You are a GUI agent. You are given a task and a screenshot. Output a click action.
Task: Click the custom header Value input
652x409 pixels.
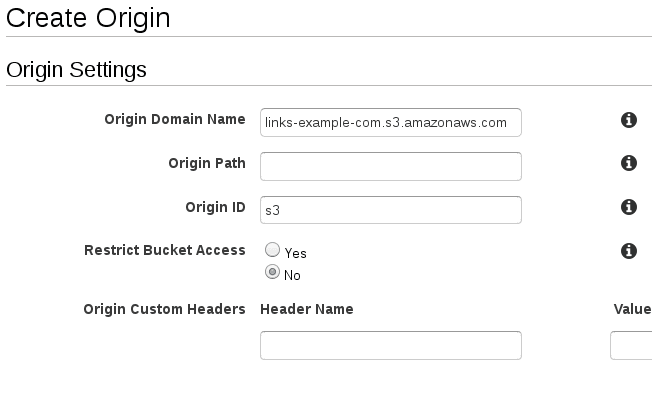pos(631,345)
